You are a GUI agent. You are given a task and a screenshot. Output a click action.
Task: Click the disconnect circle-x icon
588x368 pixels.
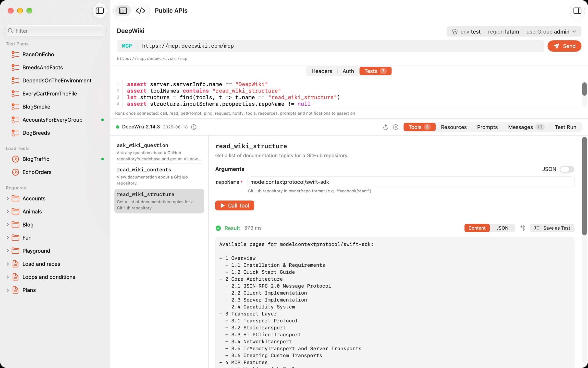pos(396,127)
